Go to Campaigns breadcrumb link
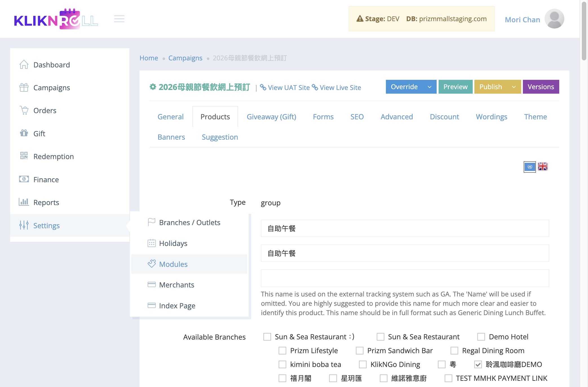 click(185, 58)
